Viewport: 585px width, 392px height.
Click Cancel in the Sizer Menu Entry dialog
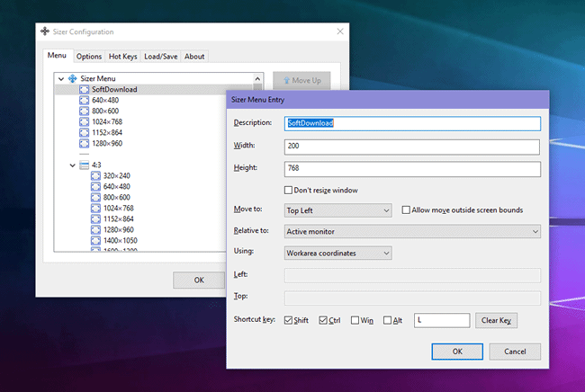click(514, 352)
